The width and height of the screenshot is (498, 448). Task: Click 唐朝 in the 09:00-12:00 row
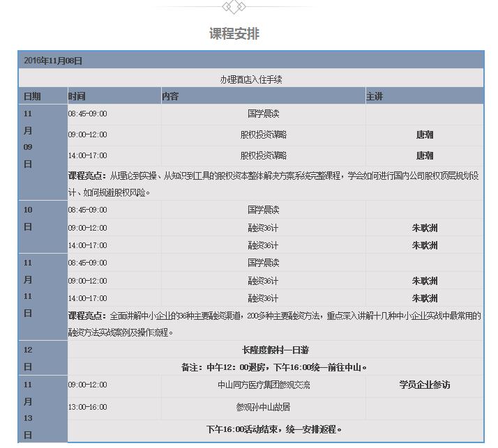point(425,135)
